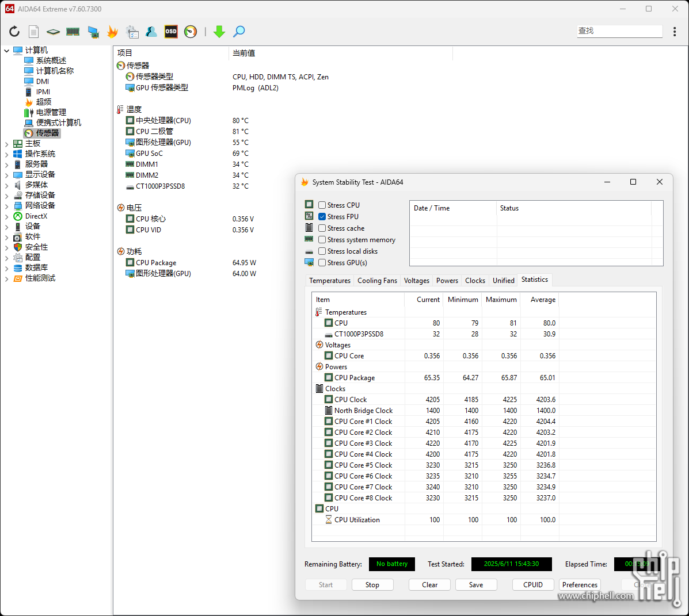Select 系统概述 in the tree
The height and width of the screenshot is (616, 689).
point(51,60)
